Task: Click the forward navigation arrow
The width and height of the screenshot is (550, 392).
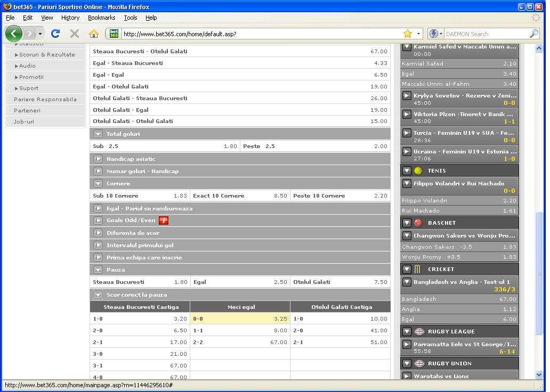Action: pyautogui.click(x=30, y=34)
